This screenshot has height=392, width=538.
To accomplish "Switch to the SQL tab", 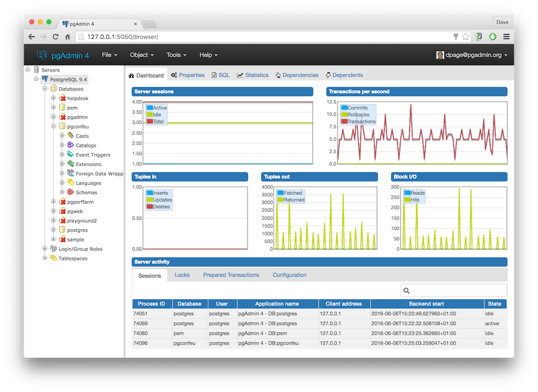I will click(221, 75).
